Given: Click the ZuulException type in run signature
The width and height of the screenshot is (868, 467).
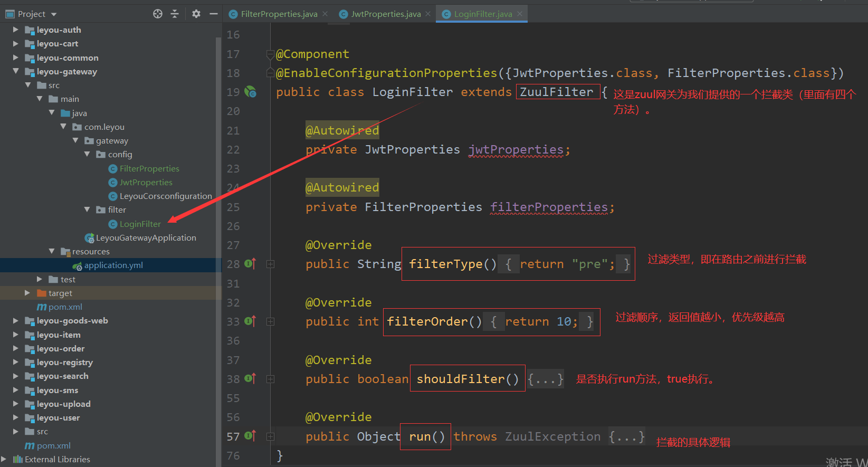Looking at the screenshot, I should (x=553, y=436).
